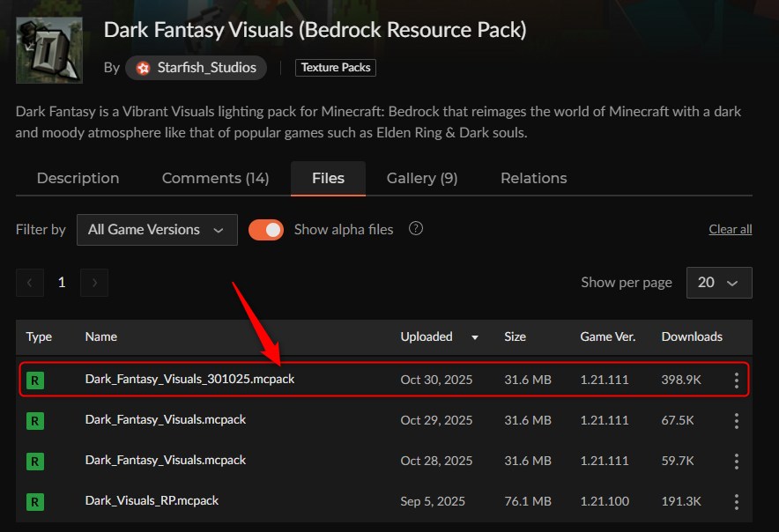Open the Texture Packs category tag
The height and width of the screenshot is (532, 779).
336,68
